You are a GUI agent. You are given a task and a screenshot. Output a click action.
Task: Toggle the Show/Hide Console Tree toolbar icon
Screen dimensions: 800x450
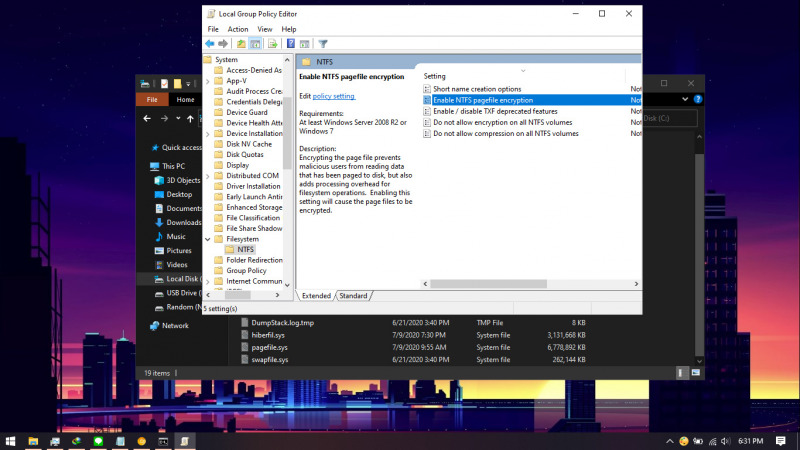(255, 44)
